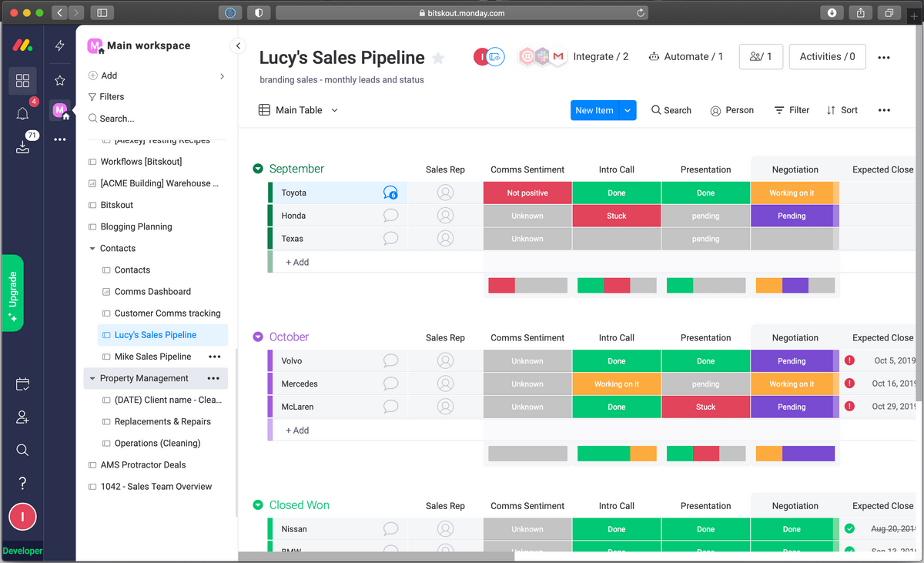This screenshot has height=563, width=924.
Task: Open board members button
Action: coord(761,57)
